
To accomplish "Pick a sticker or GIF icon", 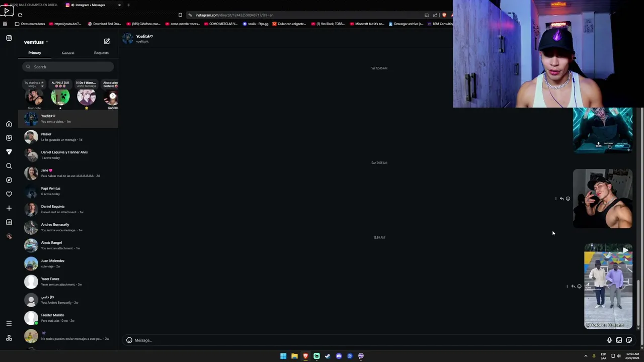I will (629, 340).
